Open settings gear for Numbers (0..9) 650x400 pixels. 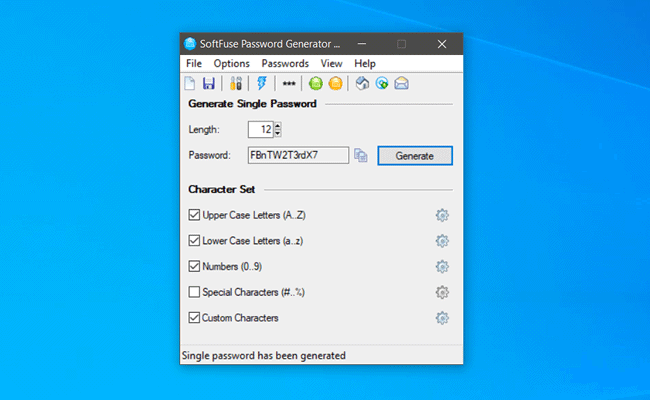click(x=442, y=267)
